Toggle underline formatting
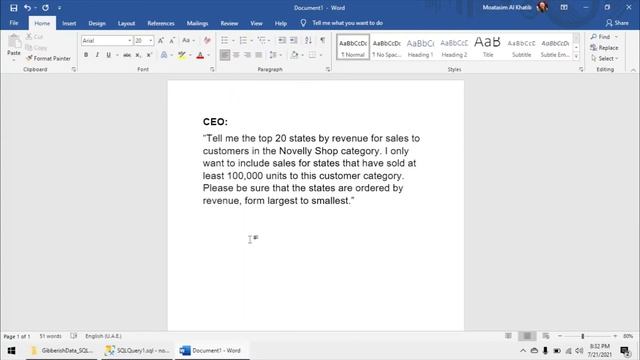 coord(108,55)
